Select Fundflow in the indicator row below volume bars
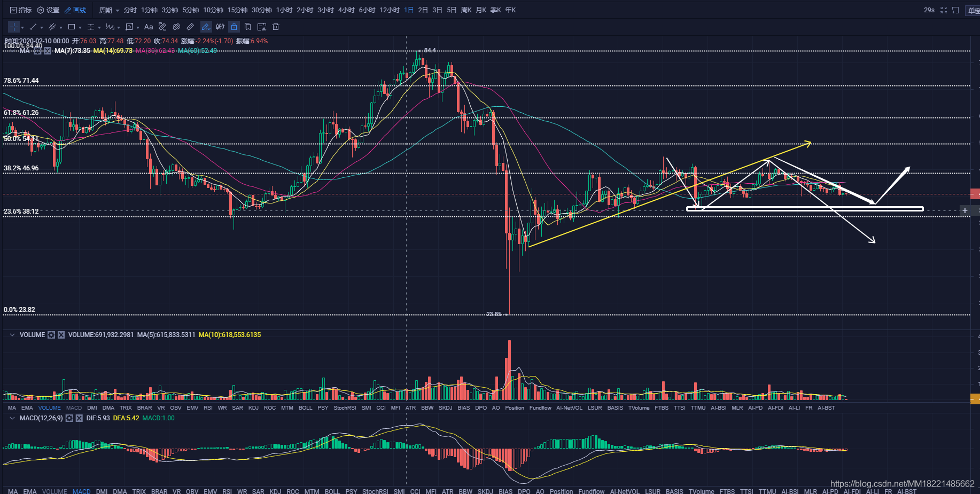 tap(540, 408)
